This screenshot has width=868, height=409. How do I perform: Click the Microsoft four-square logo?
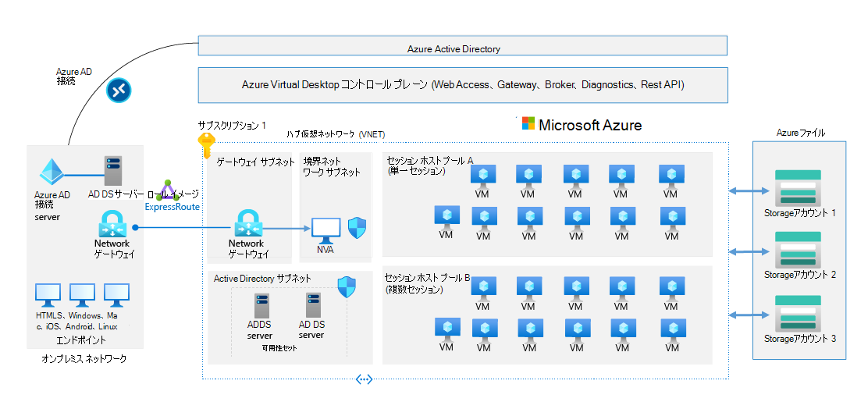click(528, 123)
